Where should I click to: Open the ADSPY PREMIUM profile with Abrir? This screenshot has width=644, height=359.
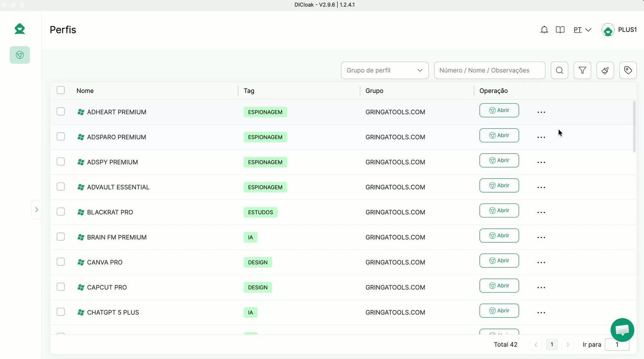pos(499,160)
